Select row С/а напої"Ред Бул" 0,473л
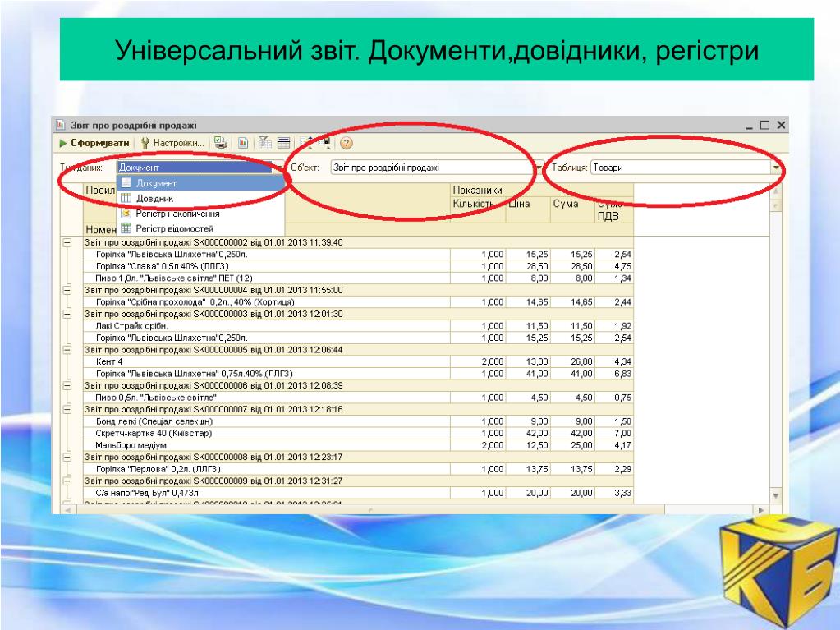This screenshot has height=630, width=840. [358, 493]
